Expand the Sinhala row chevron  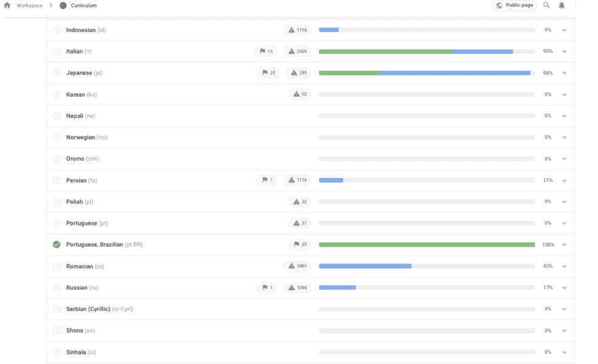point(564,352)
